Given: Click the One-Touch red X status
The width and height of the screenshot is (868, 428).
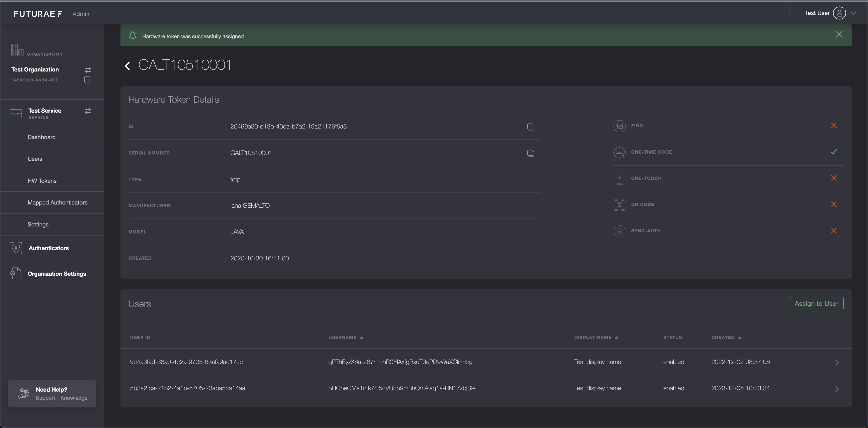Looking at the screenshot, I should pos(834,178).
